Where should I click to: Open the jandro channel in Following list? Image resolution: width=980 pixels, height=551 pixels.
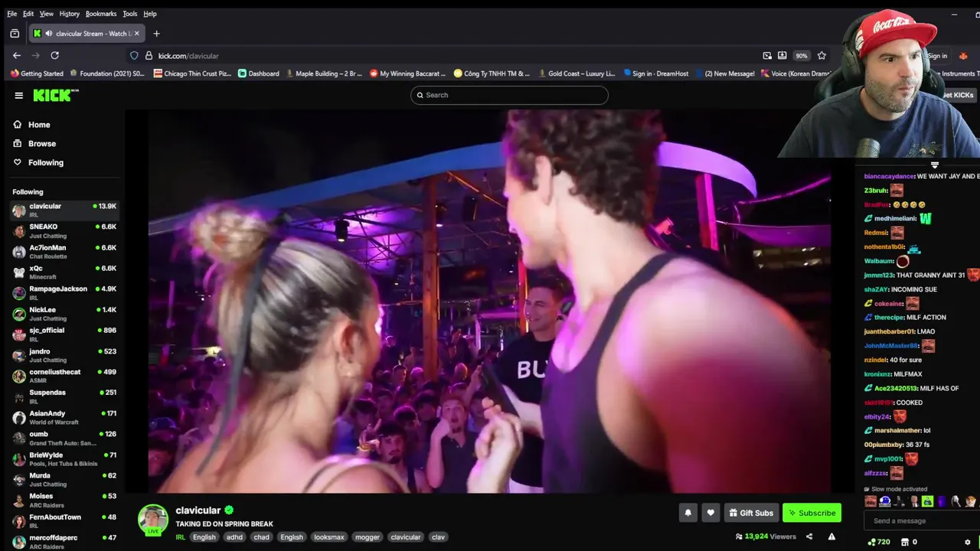64,355
